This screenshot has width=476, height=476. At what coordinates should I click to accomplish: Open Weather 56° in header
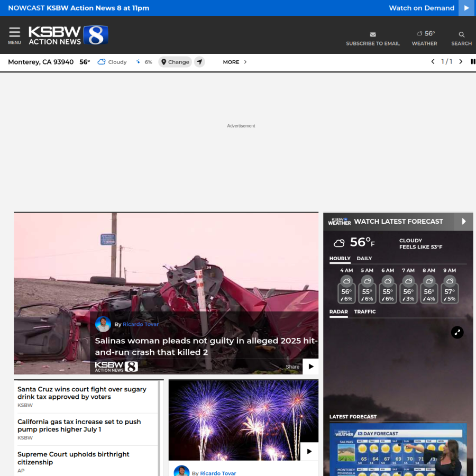(x=424, y=38)
